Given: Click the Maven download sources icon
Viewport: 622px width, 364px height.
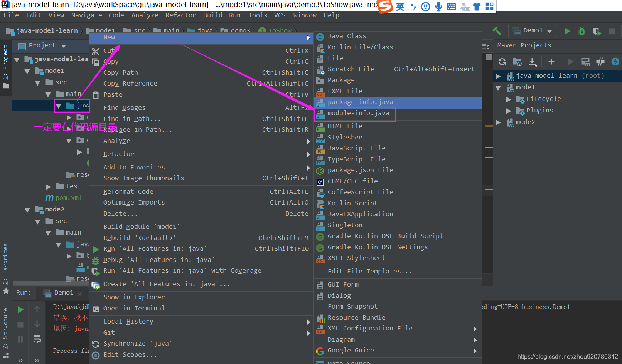Looking at the screenshot, I should (x=532, y=62).
